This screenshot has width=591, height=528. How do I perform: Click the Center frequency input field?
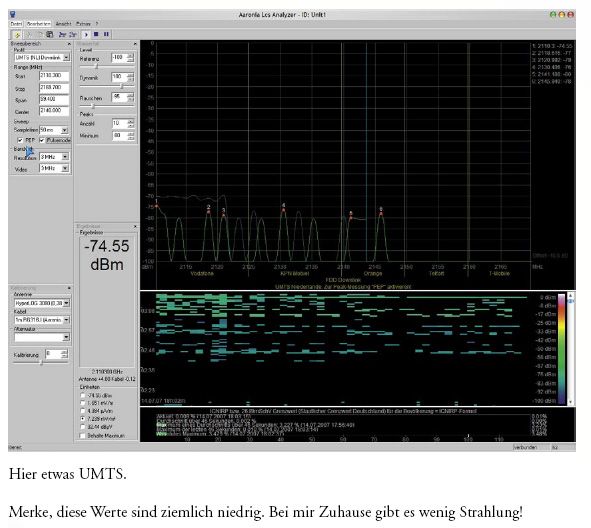54,111
